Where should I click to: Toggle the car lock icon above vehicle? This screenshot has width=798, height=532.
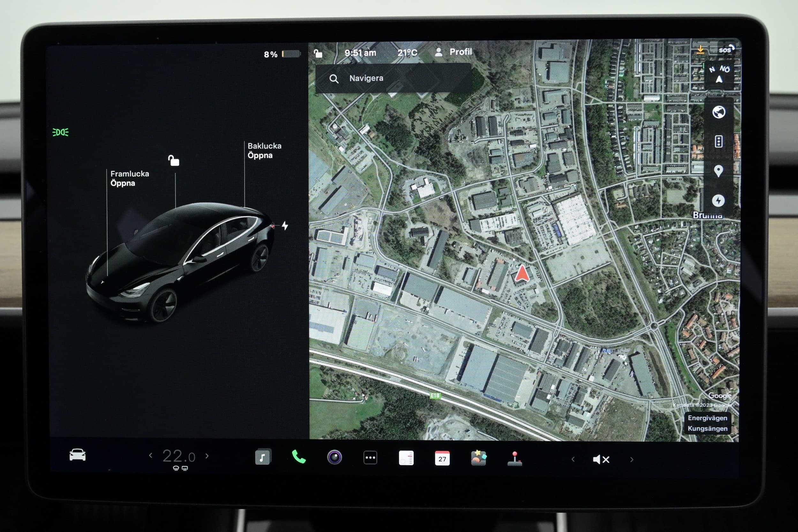pyautogui.click(x=174, y=160)
